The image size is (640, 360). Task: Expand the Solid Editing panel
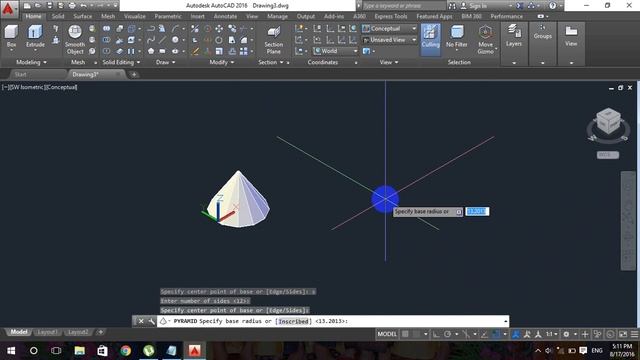click(x=121, y=62)
